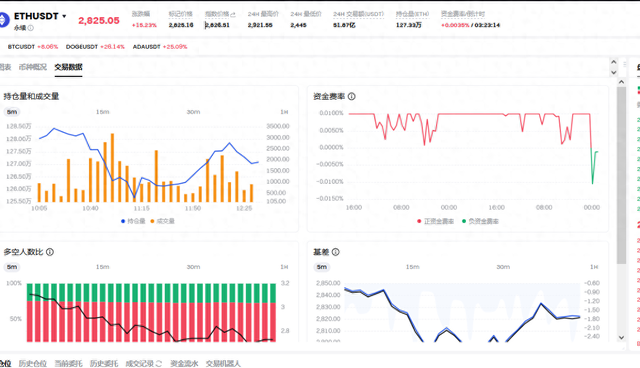
Task: Click the 资金费率/倒计时 label in header
Action: click(x=463, y=14)
